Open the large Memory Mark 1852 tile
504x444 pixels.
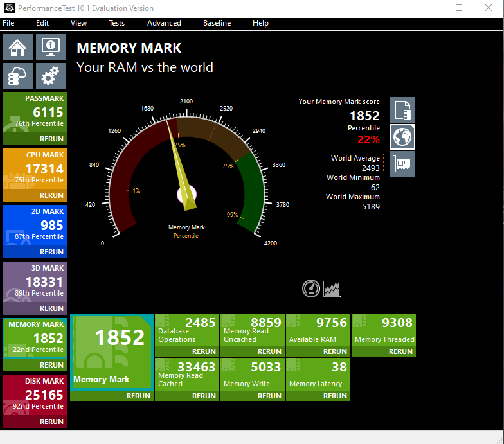tap(112, 352)
